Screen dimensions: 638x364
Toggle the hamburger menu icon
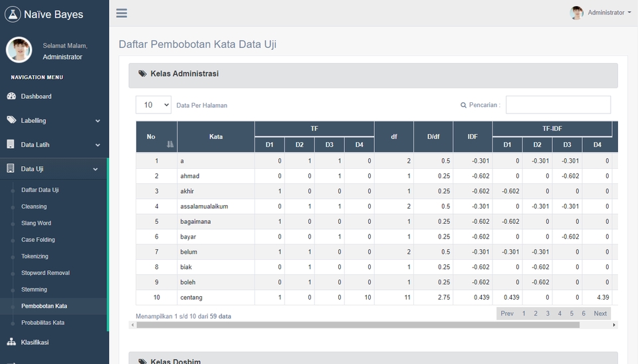(x=122, y=13)
